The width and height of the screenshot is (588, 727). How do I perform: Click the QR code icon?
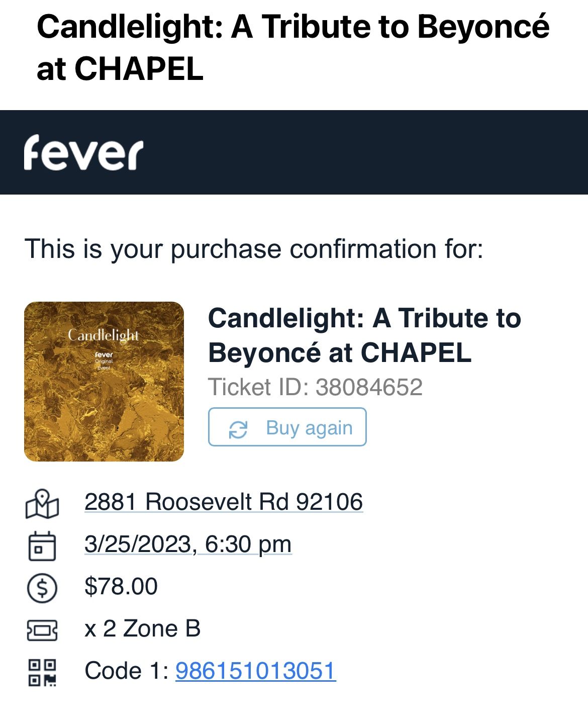[42, 672]
